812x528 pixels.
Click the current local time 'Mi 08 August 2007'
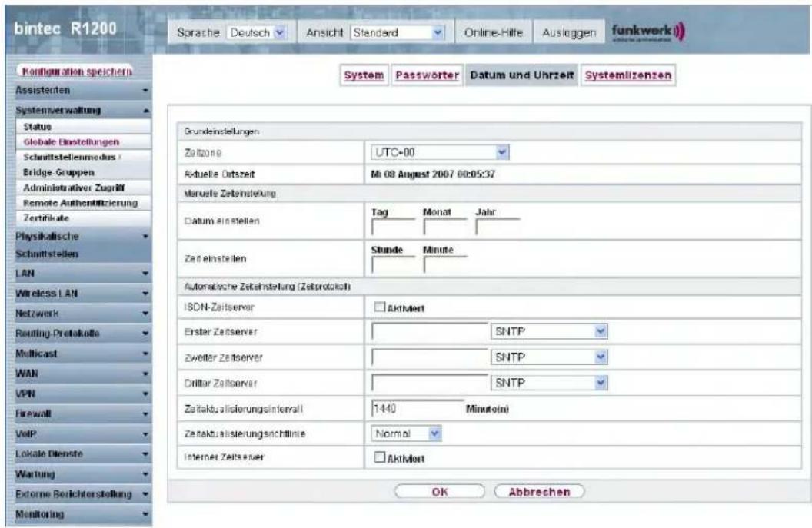tap(433, 174)
